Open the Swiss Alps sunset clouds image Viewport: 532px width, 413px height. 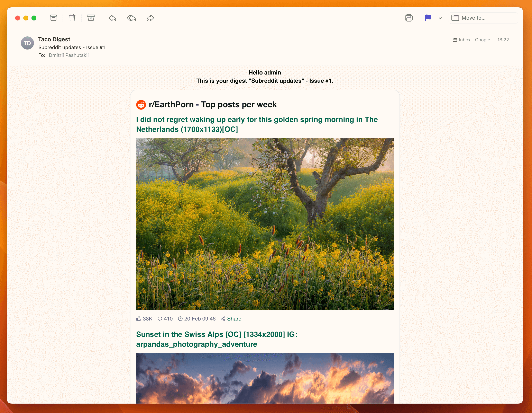[265, 378]
